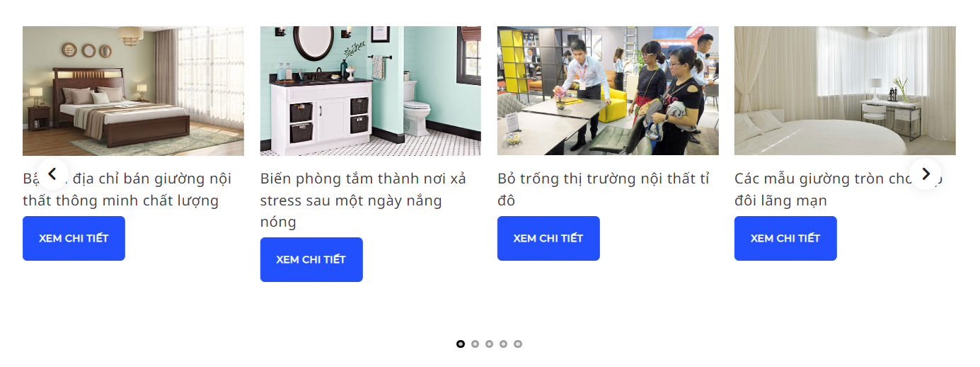Select the second carousel pagination dot
The width and height of the screenshot is (980, 367).
[475, 344]
